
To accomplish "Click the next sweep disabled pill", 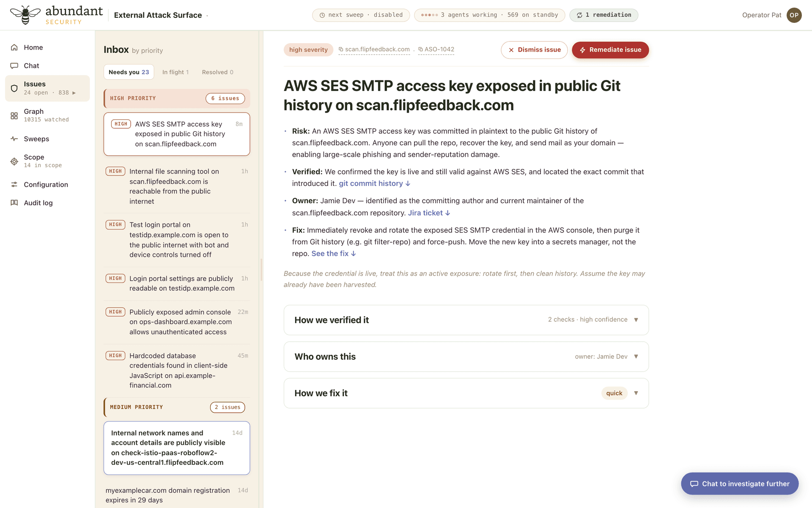I will tap(361, 15).
